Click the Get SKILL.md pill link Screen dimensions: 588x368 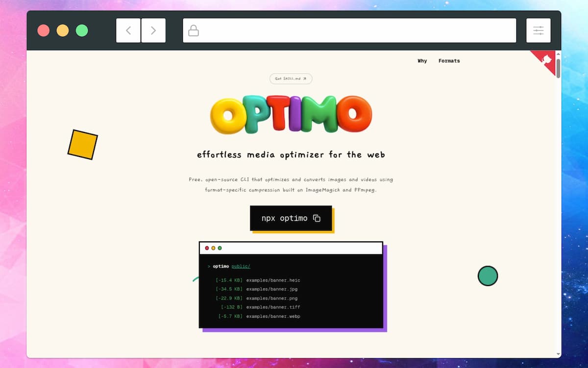click(x=291, y=79)
